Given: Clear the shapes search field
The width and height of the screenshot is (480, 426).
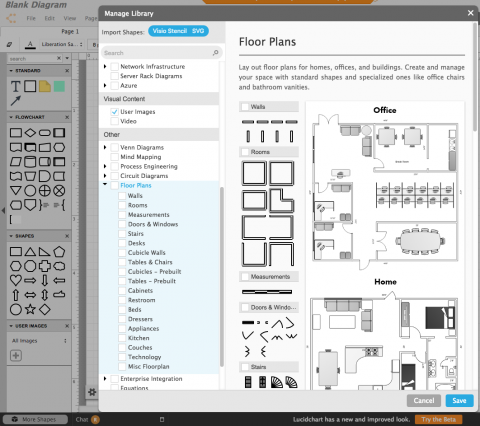Looking at the screenshot, I should (x=59, y=58).
